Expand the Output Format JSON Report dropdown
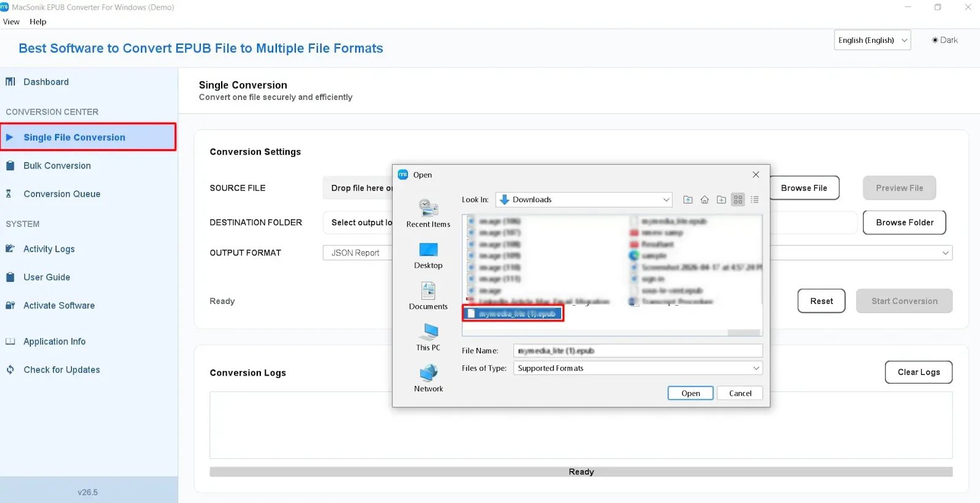980x503 pixels. [946, 253]
